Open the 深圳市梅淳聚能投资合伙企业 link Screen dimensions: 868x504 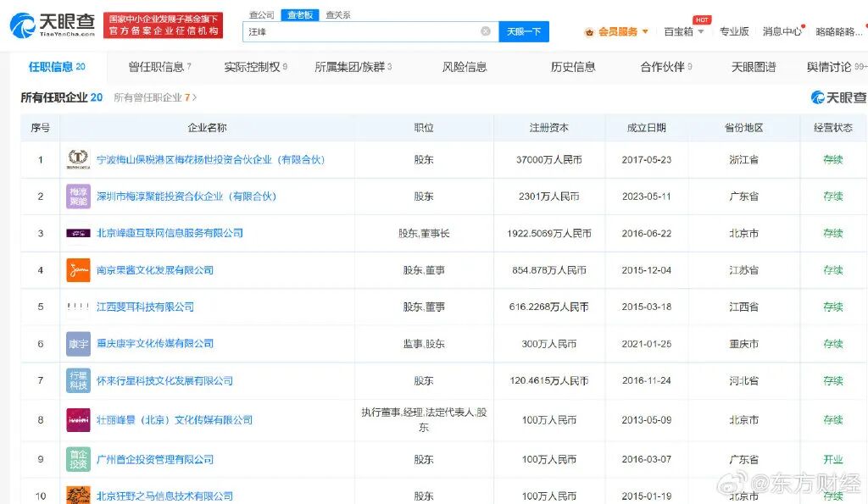tap(186, 197)
